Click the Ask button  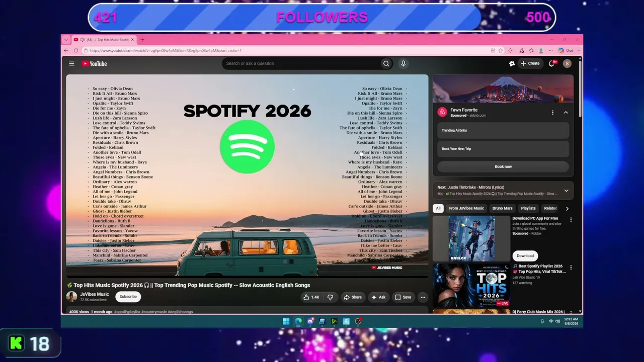pyautogui.click(x=378, y=297)
